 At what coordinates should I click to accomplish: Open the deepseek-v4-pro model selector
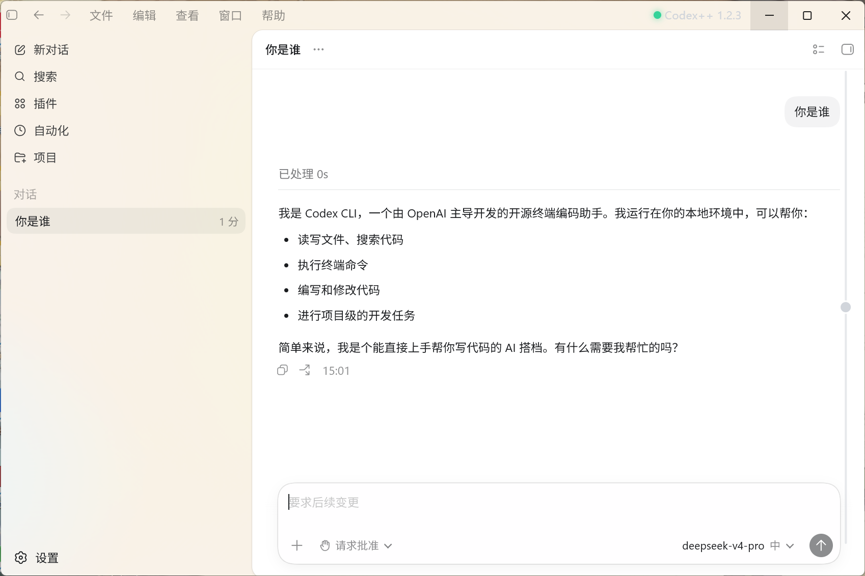(x=738, y=546)
